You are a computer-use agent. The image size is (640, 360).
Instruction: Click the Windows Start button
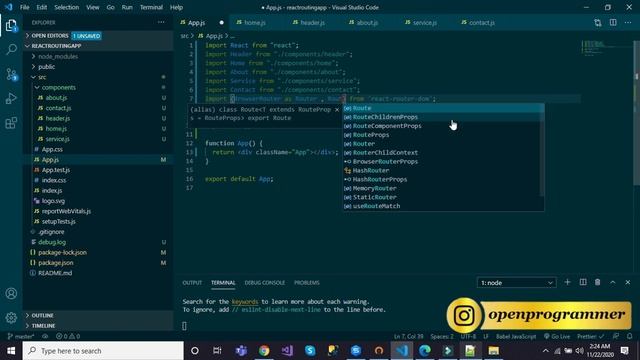(x=11, y=351)
